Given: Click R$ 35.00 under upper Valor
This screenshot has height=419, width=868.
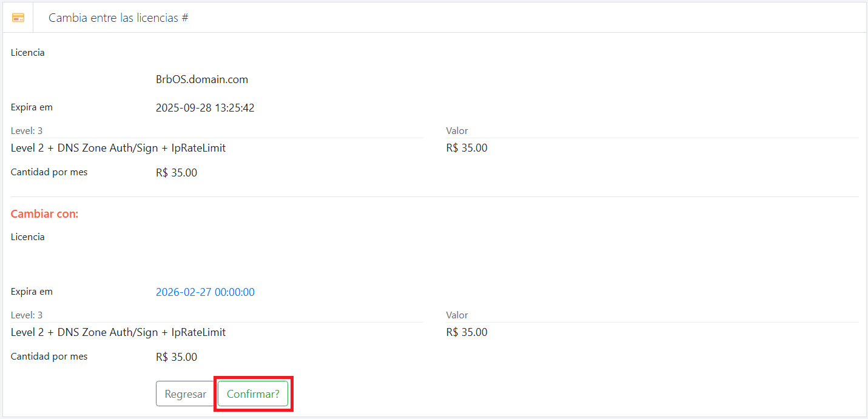Looking at the screenshot, I should (466, 148).
